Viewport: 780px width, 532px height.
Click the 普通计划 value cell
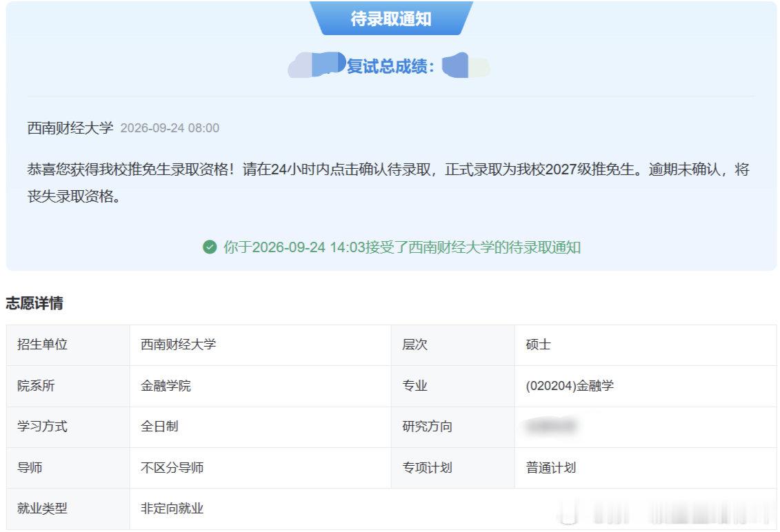point(646,468)
